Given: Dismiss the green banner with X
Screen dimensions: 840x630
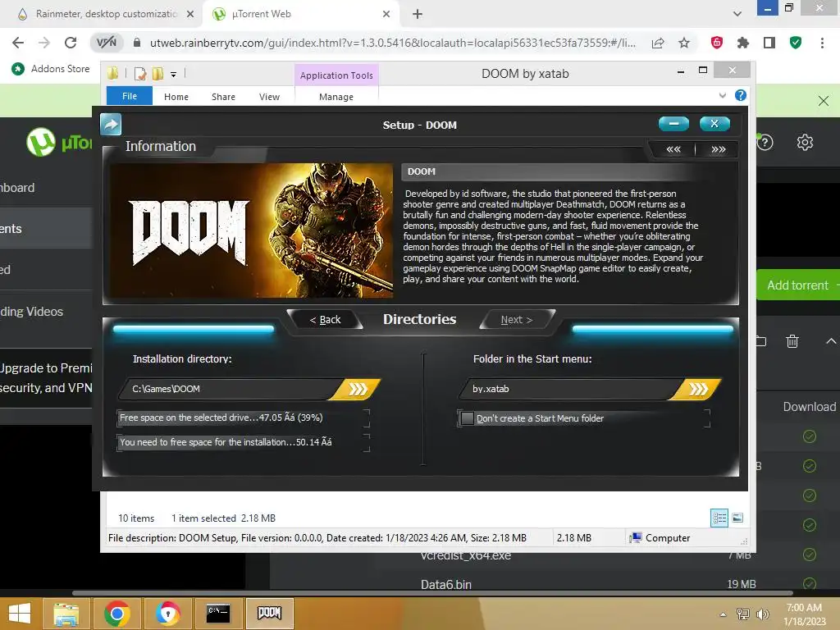Looking at the screenshot, I should 824,101.
